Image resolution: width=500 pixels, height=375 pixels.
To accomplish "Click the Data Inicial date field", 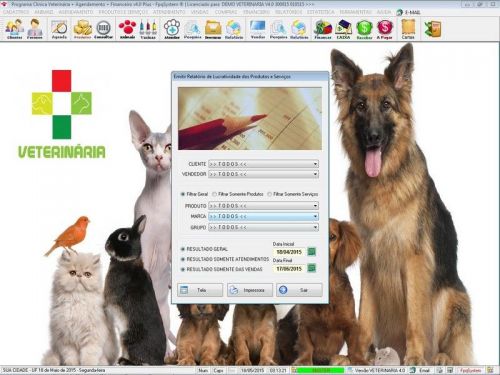I will (x=289, y=252).
